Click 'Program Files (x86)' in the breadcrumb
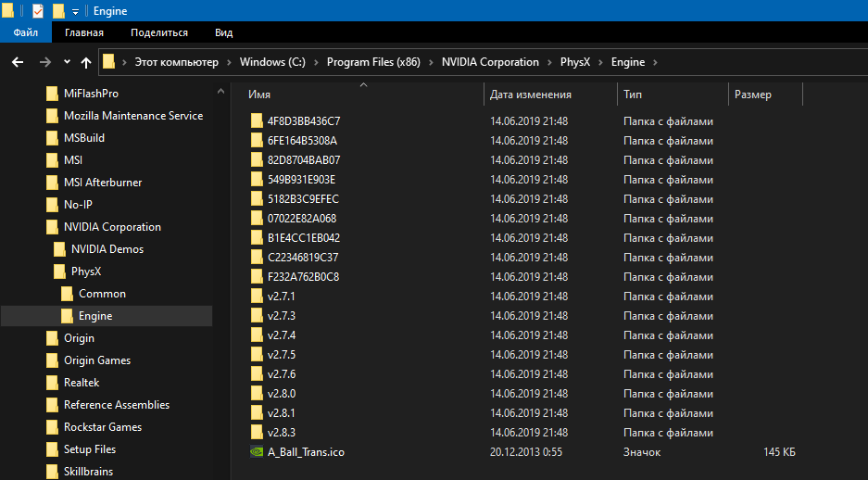This screenshot has height=480, width=868. 373,62
